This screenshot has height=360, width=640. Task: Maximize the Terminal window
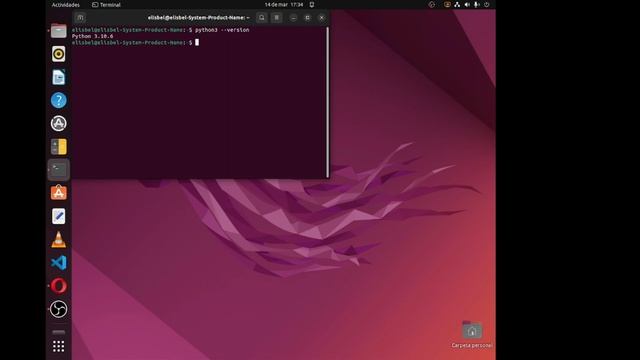click(x=307, y=18)
